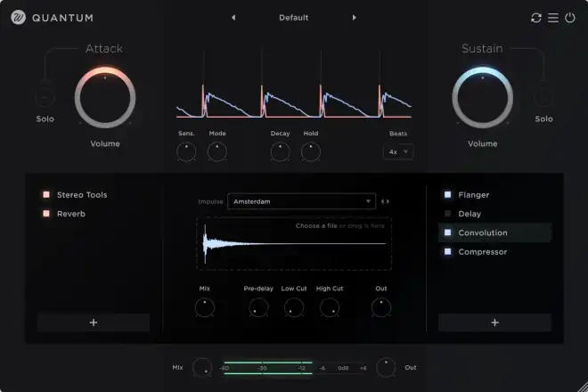Select the Reverb module
This screenshot has height=392, width=588.
click(x=71, y=214)
